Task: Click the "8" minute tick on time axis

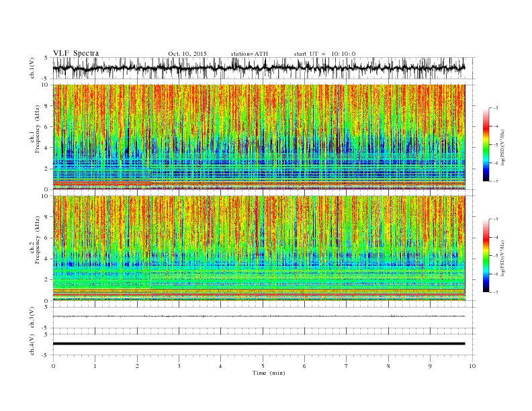Action: coord(388,366)
